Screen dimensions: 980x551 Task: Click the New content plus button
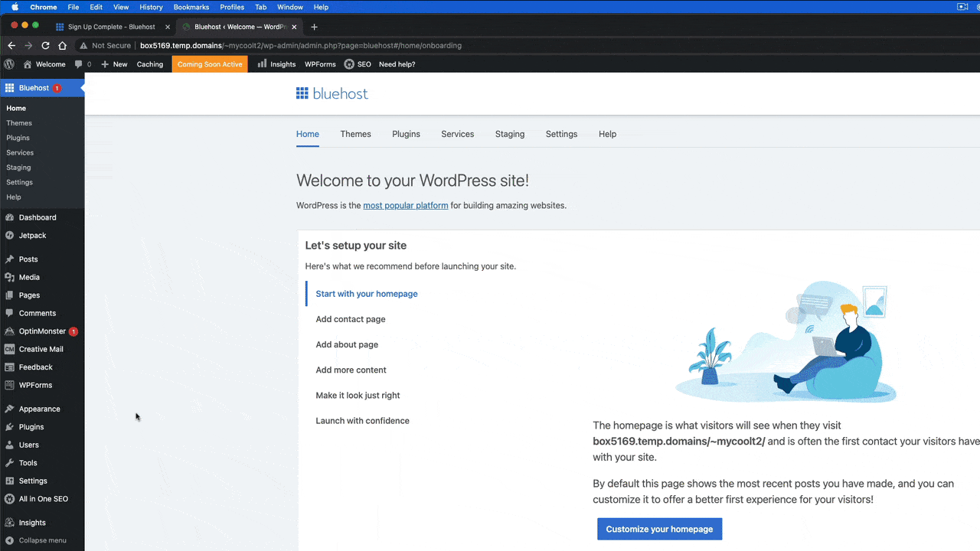coord(114,64)
